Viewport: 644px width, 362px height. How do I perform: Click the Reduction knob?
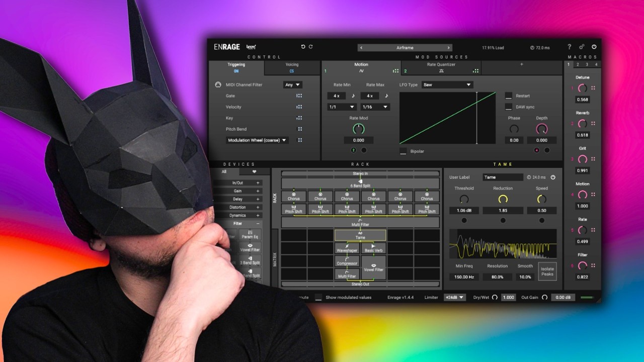pos(503,199)
